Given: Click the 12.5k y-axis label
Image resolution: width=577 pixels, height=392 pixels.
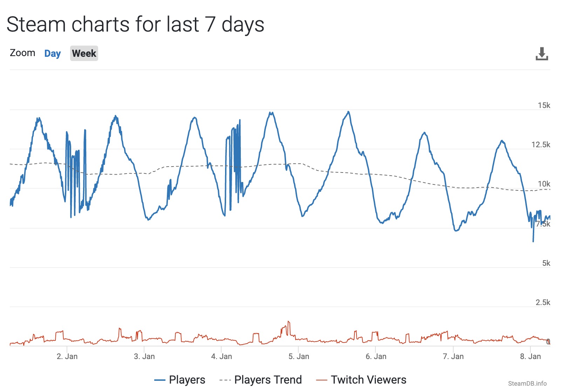Looking at the screenshot, I should 541,145.
